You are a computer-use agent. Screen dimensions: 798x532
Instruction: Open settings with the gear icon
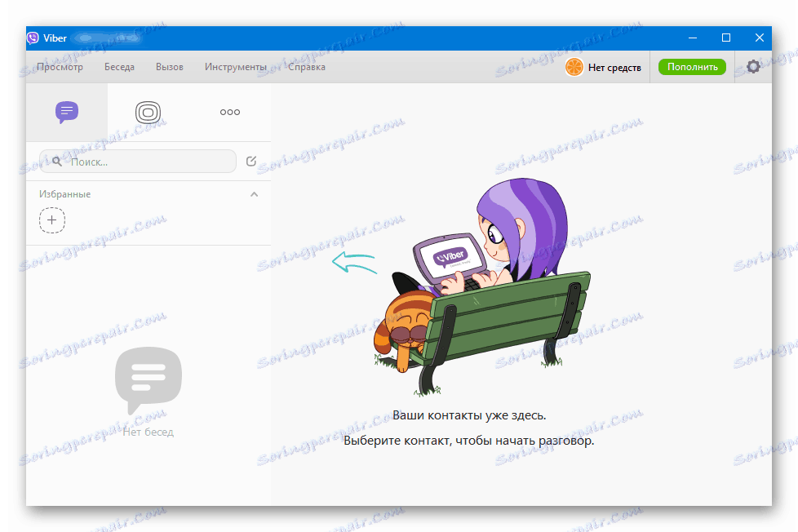pyautogui.click(x=753, y=67)
